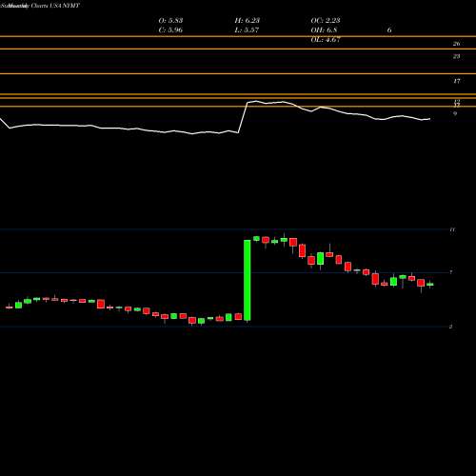Click the standalone '6' value beside OH
Viewport: 476px width, 476px height.
pyautogui.click(x=389, y=30)
